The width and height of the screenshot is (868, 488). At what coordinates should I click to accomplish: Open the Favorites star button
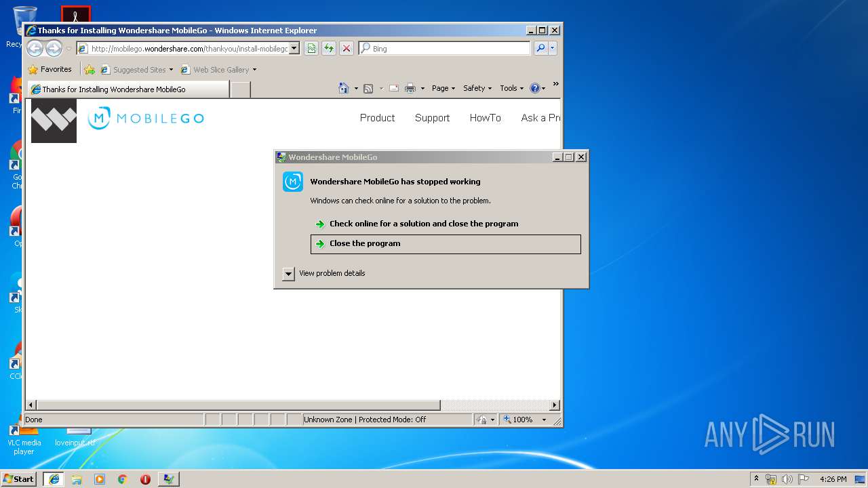[x=50, y=69]
